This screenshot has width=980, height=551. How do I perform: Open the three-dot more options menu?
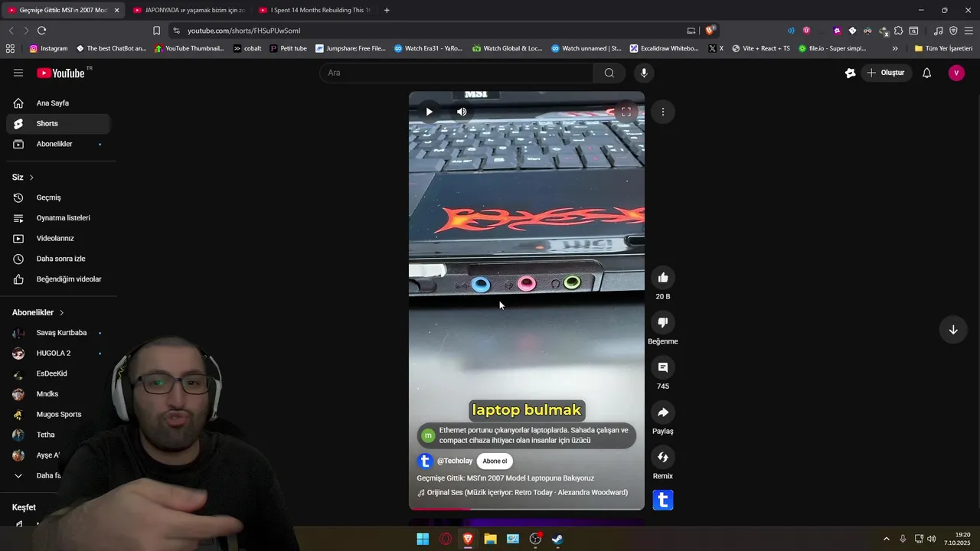click(x=663, y=112)
